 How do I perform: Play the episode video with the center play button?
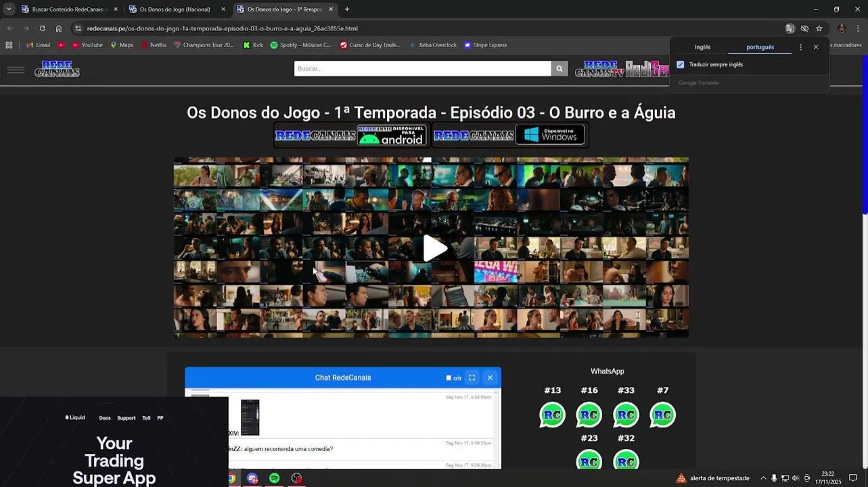435,248
